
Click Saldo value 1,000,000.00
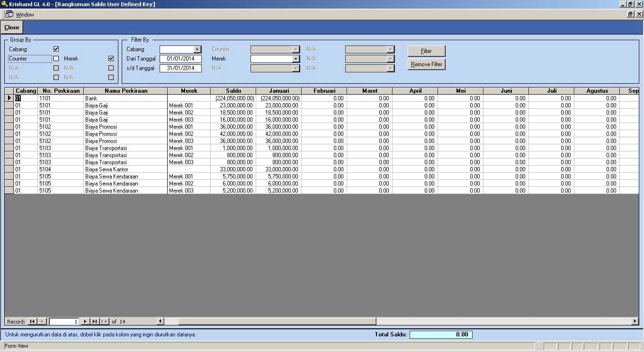point(233,148)
